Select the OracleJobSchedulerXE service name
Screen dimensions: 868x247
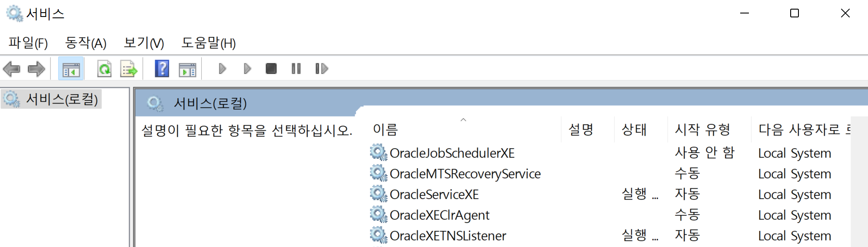coord(452,153)
